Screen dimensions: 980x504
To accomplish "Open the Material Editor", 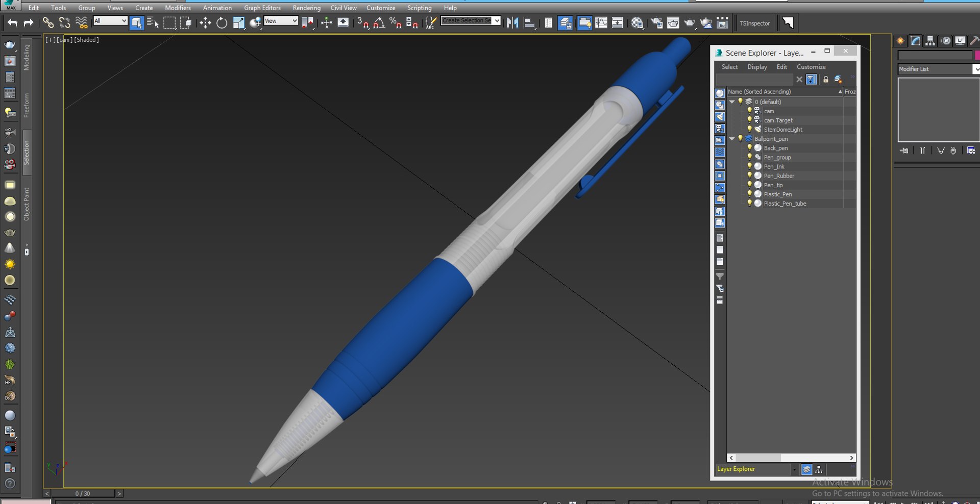I will tap(637, 23).
